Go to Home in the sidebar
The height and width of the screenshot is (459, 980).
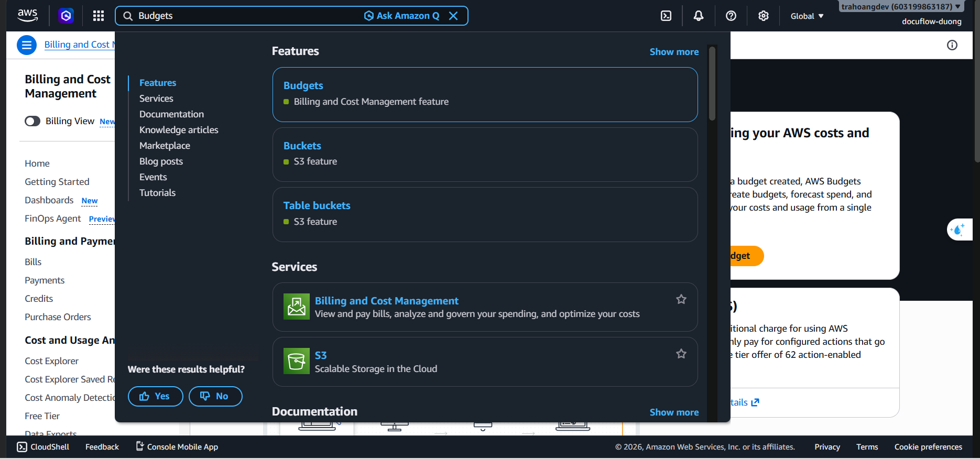[x=37, y=163]
